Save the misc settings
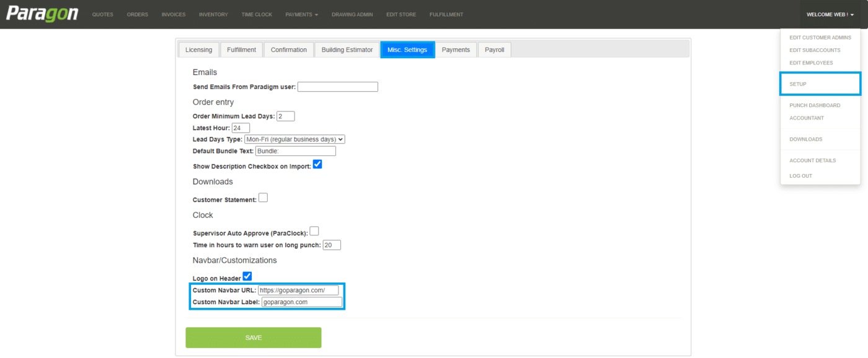 [x=254, y=338]
